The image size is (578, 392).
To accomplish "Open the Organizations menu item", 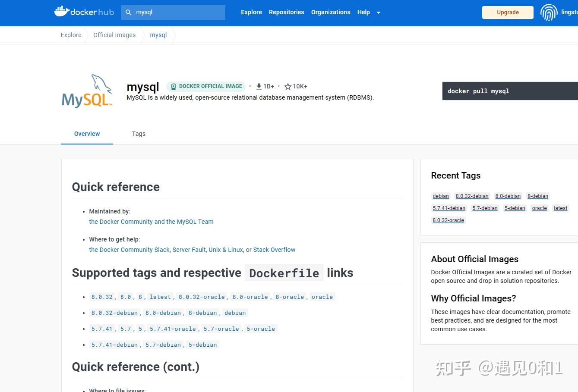I will tap(331, 12).
